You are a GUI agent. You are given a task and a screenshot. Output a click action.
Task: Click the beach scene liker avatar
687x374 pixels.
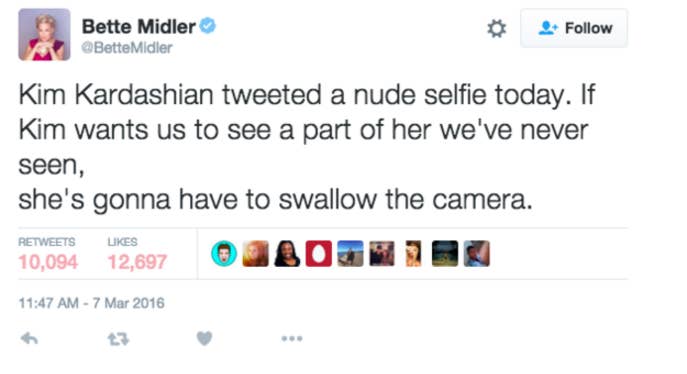350,254
